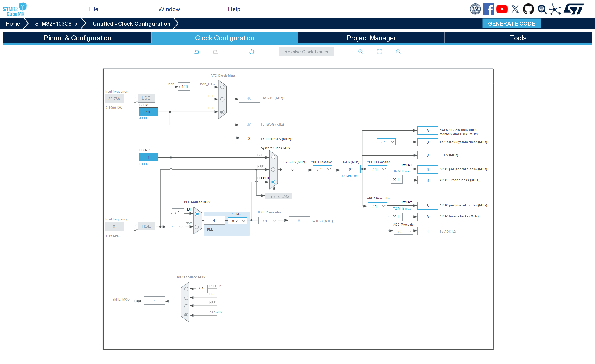Select LSE in RTC Clock Mux

point(222,99)
